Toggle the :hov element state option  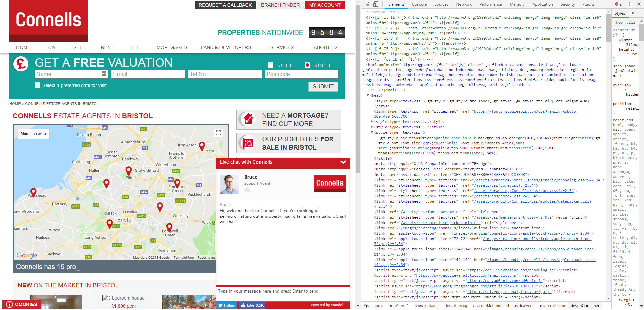[x=618, y=22]
